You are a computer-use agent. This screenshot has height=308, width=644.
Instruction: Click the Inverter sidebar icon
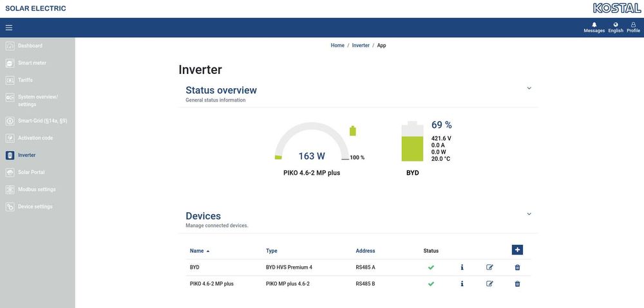coord(10,156)
